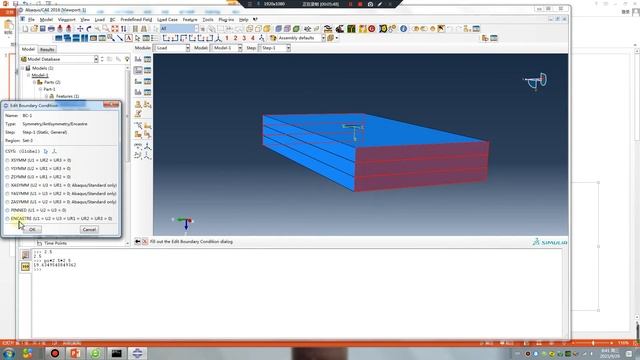Apply custom view number 2

236,38
